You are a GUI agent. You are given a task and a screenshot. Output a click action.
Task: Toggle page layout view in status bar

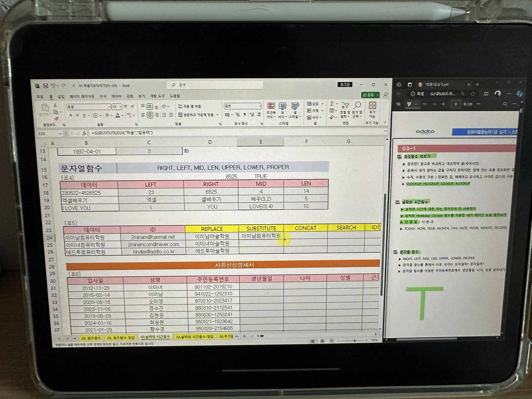(322, 341)
